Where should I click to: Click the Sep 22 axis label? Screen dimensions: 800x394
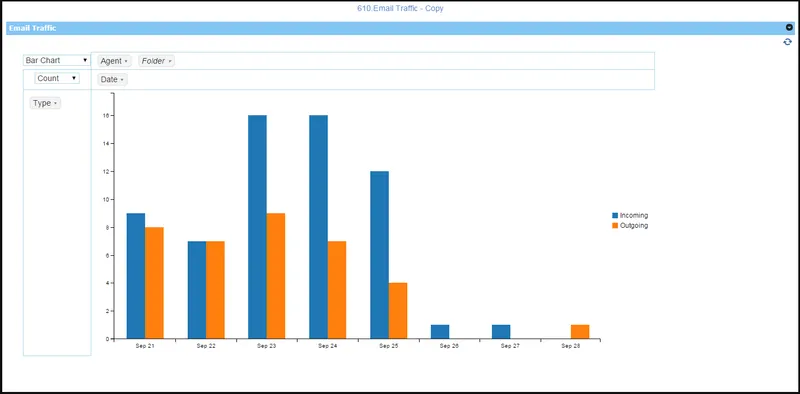206,346
